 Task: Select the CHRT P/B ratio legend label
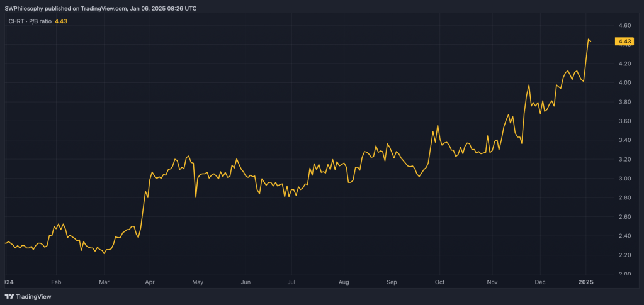[30, 21]
